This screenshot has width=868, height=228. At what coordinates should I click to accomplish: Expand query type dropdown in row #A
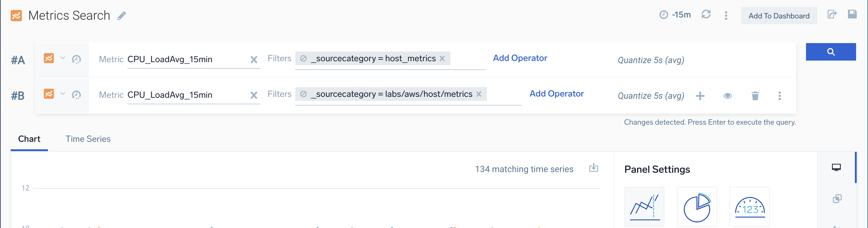(x=63, y=58)
